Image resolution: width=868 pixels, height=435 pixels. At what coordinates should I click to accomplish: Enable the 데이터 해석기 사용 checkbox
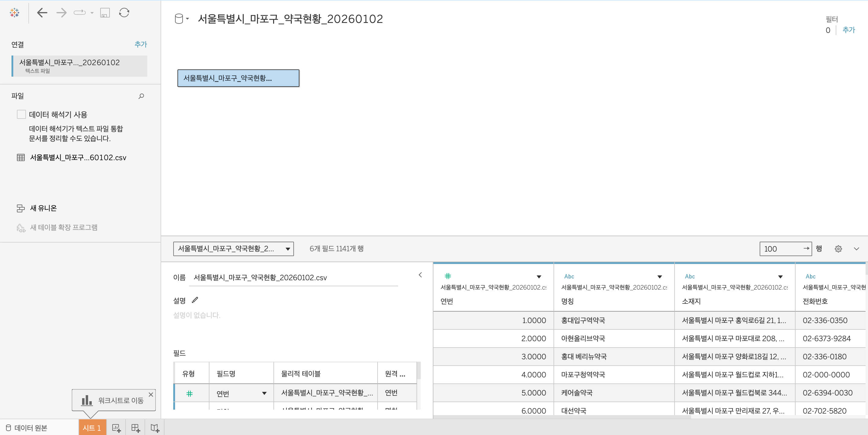(21, 114)
